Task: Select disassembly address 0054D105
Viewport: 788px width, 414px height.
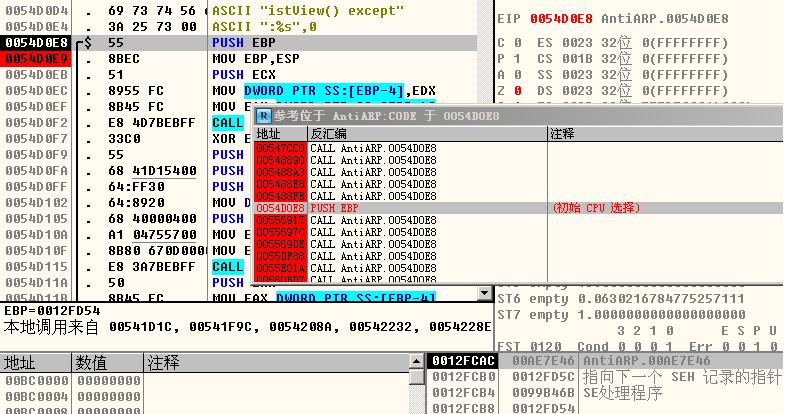Action: 36,219
